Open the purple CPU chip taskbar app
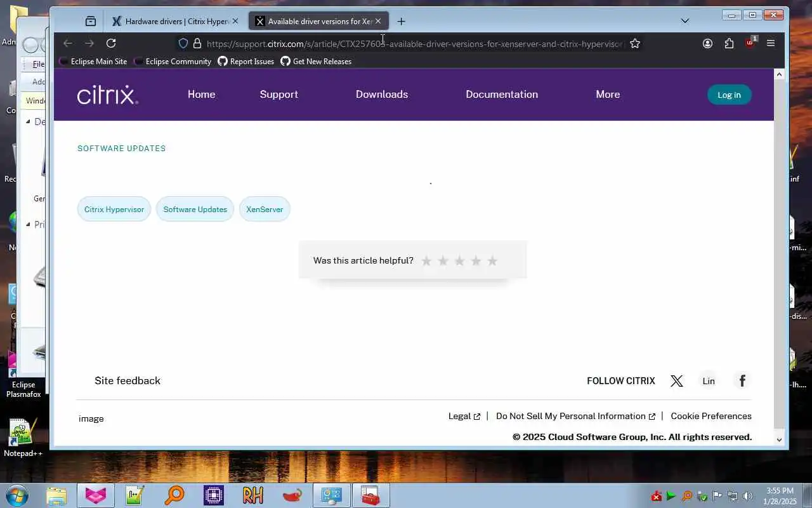812x508 pixels. coord(214,495)
